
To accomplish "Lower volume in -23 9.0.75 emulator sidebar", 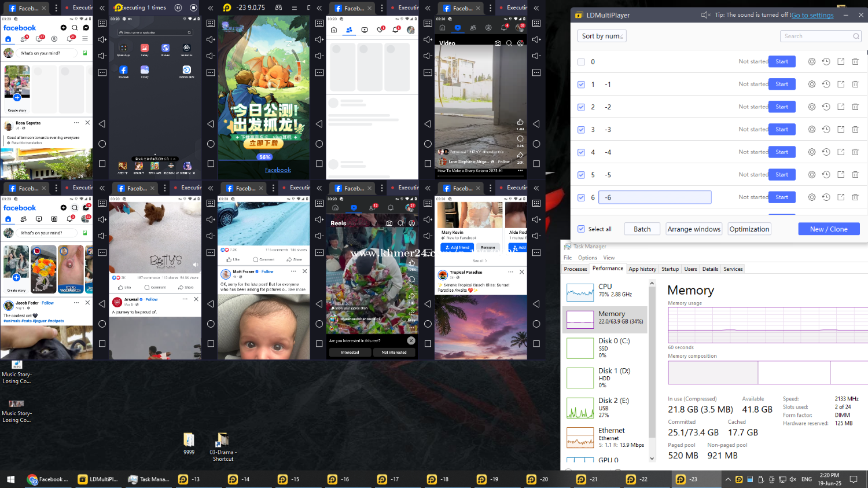I will 319,56.
